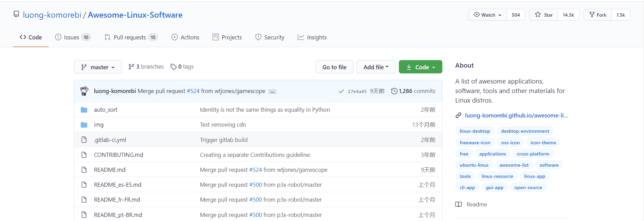The width and height of the screenshot is (644, 221).
Task: Click the Go to file button
Action: 334,67
